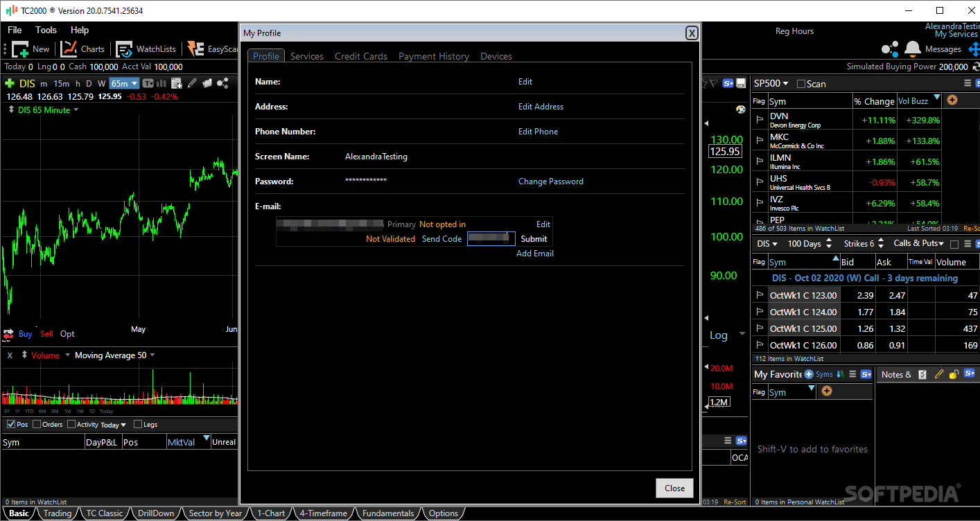
Task: Click the validation code input field
Action: (x=491, y=238)
